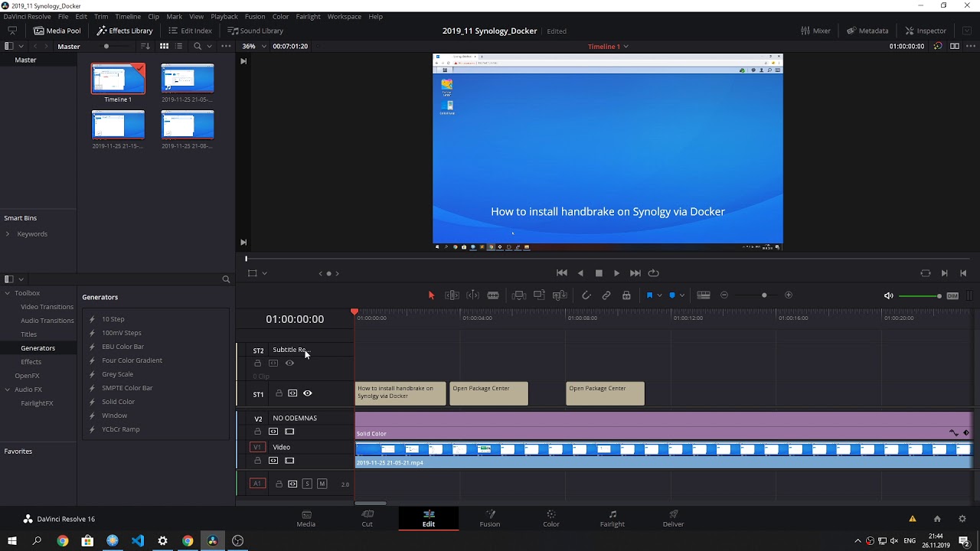Screen dimensions: 980x551
Task: Show the Sound Library panel
Action: click(256, 31)
